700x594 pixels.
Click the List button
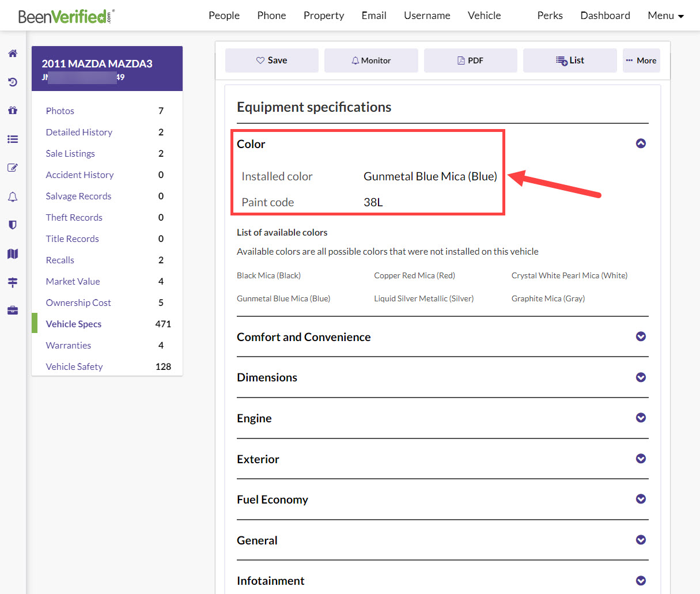(x=570, y=60)
